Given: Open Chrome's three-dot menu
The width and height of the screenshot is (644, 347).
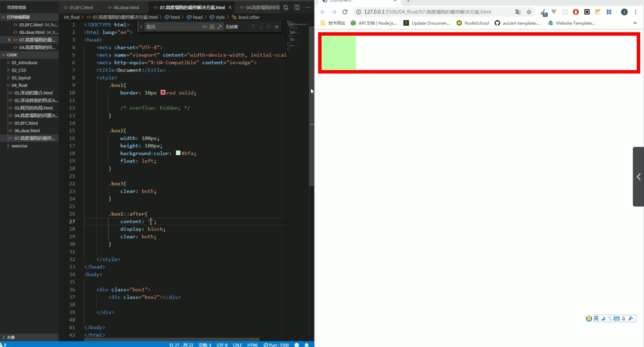Looking at the screenshot, I should 635,12.
